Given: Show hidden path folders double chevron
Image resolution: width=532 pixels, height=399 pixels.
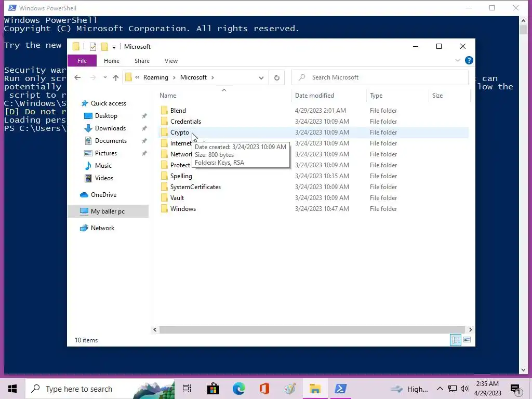Looking at the screenshot, I should (x=137, y=77).
